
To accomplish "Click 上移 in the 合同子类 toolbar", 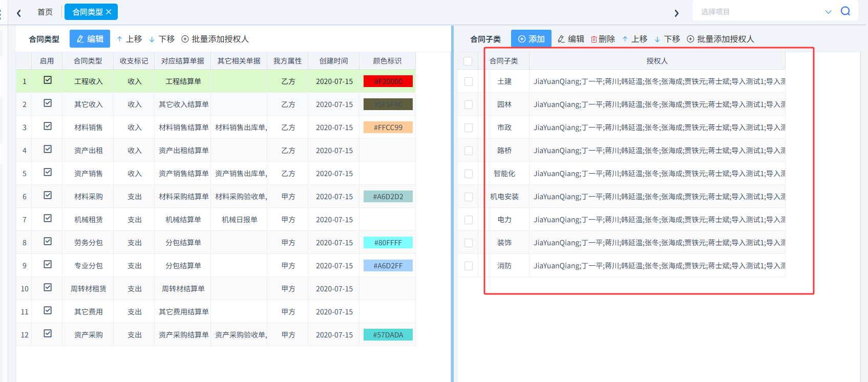I will [x=634, y=39].
